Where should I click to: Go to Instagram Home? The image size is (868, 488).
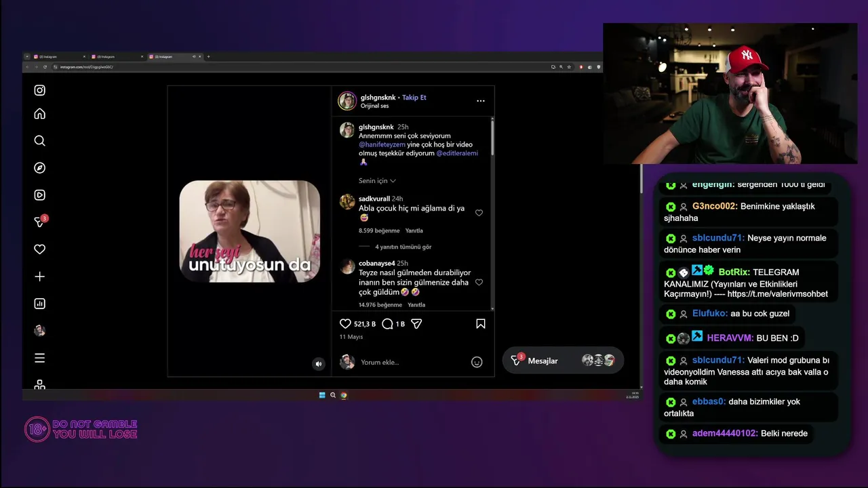tap(40, 114)
